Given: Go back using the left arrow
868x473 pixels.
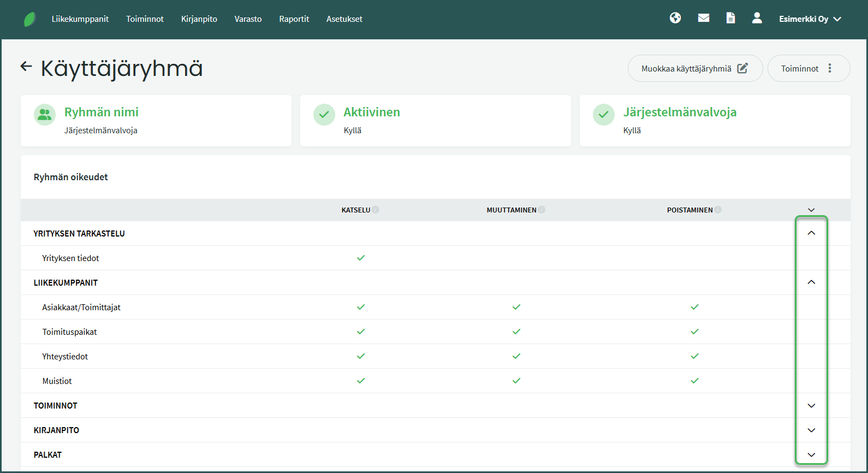Looking at the screenshot, I should (x=26, y=67).
